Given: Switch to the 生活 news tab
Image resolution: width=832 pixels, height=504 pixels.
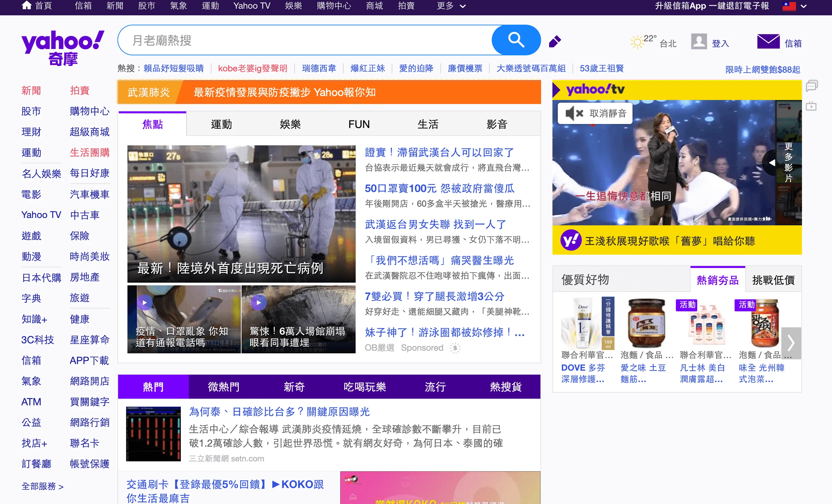Looking at the screenshot, I should (428, 124).
